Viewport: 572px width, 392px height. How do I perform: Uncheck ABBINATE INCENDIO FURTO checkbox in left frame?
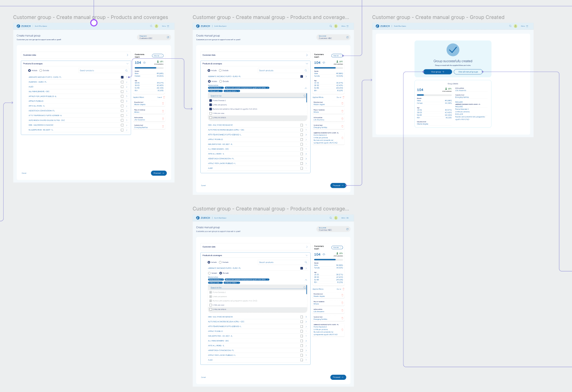tap(122, 77)
